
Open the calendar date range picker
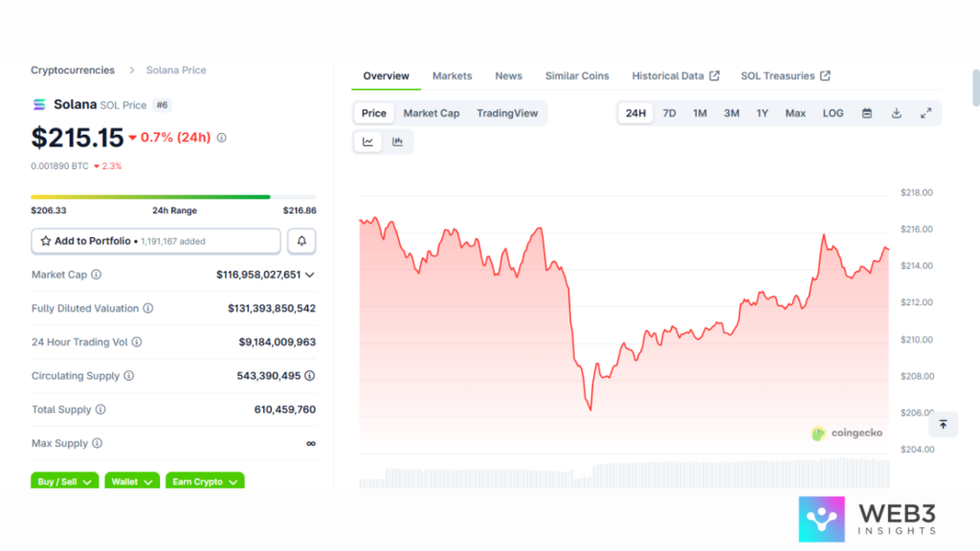[867, 113]
